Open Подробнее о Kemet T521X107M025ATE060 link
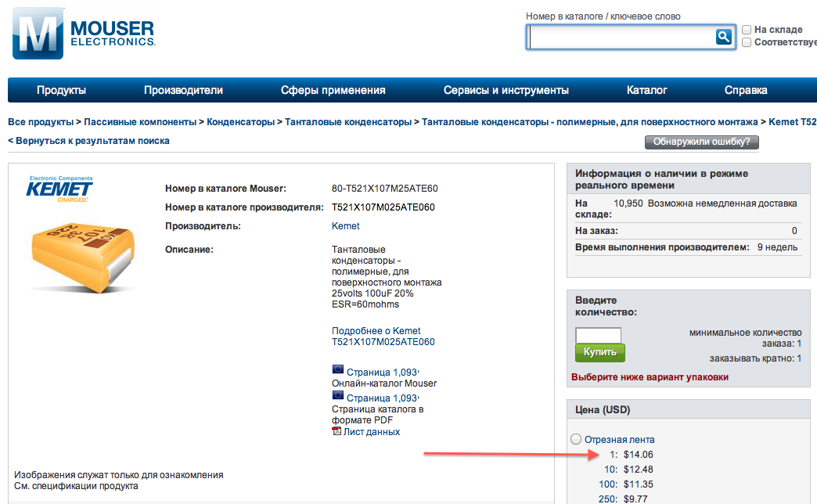Screen dimensions: 817x504 point(383,337)
